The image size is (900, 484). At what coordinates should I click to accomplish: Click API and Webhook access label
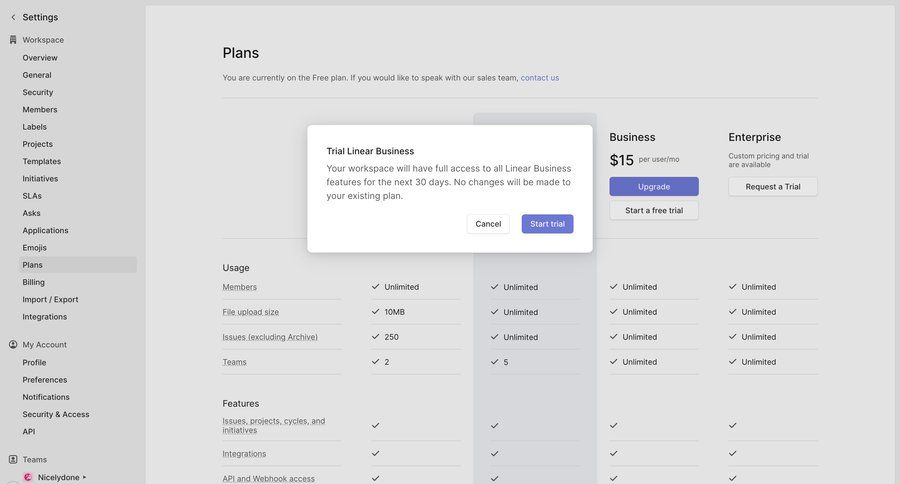coord(268,478)
